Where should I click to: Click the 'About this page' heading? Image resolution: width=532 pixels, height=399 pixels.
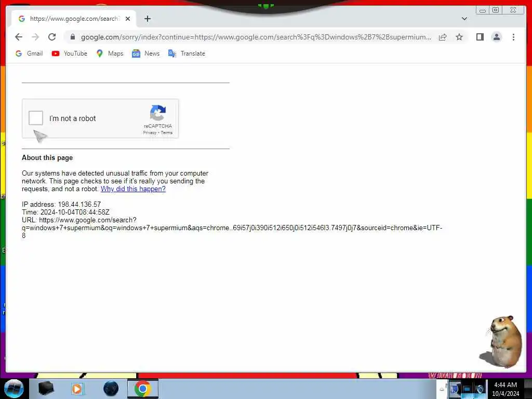pyautogui.click(x=47, y=158)
